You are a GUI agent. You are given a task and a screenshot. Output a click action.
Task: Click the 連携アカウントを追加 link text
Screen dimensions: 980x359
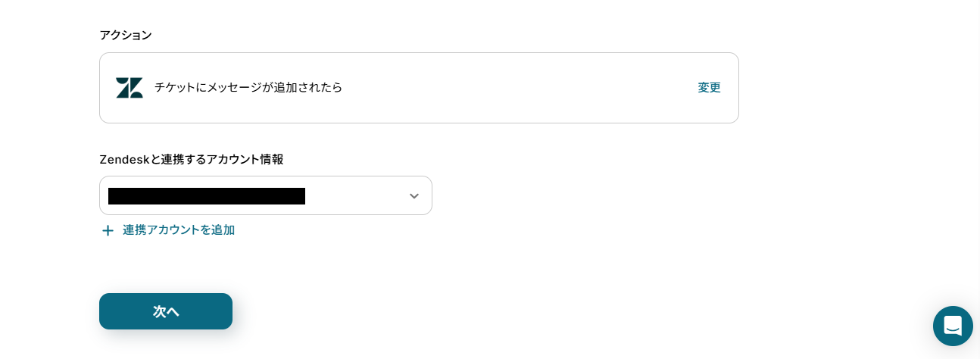coord(179,230)
